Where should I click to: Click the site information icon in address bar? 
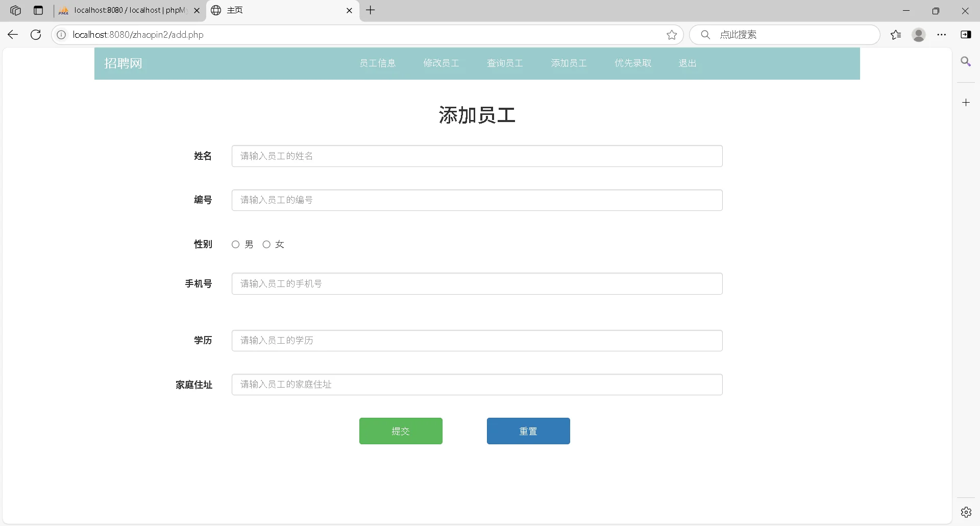point(61,34)
